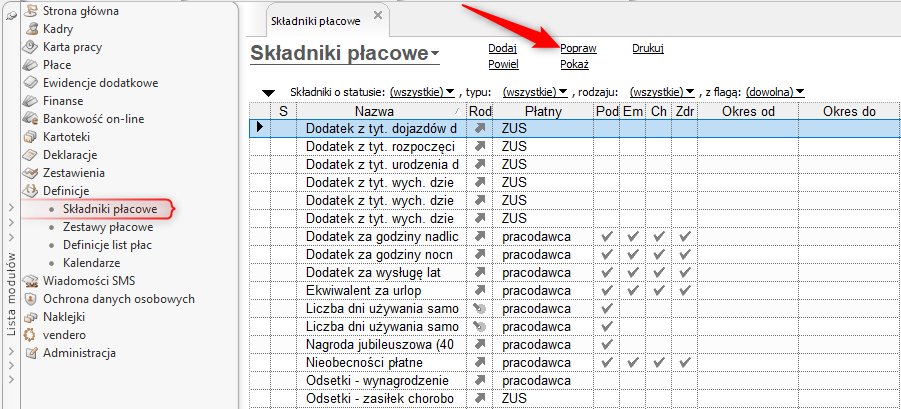Close the Składniki płacowe tab
Screen dimensions: 901x409
378,15
